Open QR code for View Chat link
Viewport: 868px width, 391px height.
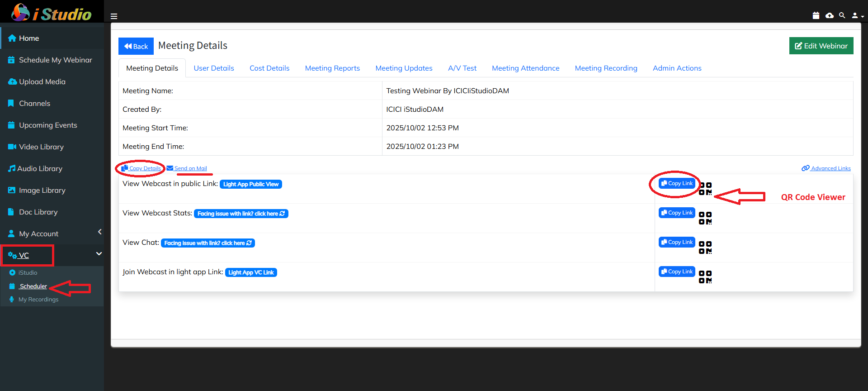click(x=705, y=248)
